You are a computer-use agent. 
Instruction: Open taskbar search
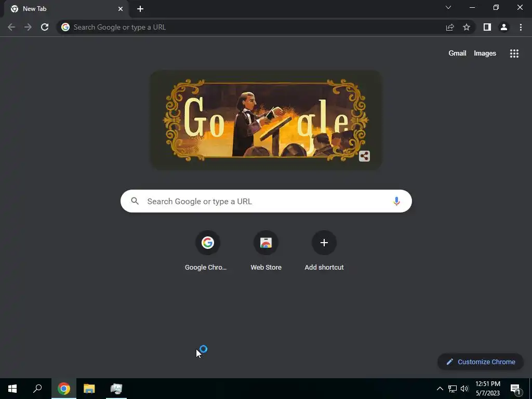click(37, 389)
